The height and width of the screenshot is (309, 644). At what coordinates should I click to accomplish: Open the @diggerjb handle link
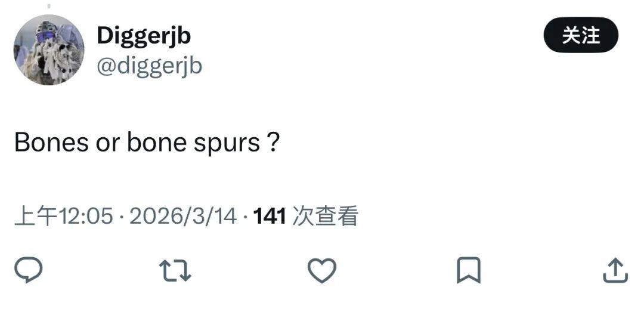click(149, 66)
